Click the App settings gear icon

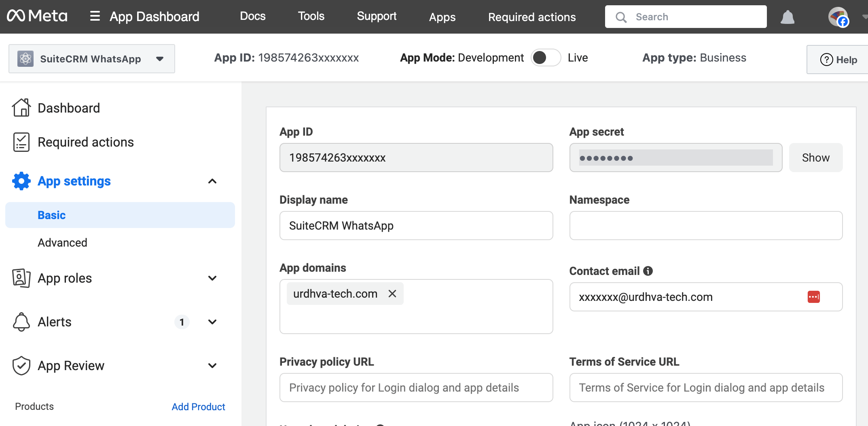pyautogui.click(x=21, y=181)
